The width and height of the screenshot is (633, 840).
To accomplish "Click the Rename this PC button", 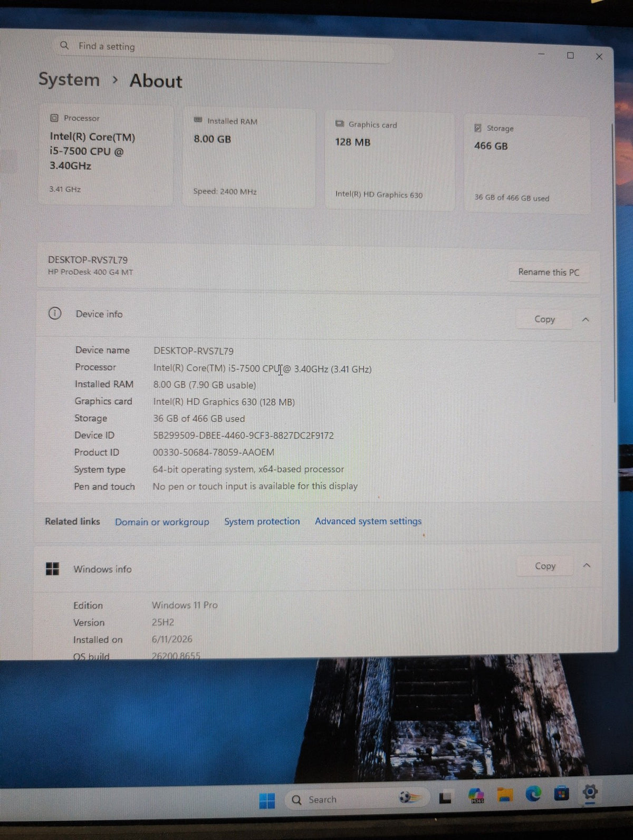I will [x=549, y=272].
